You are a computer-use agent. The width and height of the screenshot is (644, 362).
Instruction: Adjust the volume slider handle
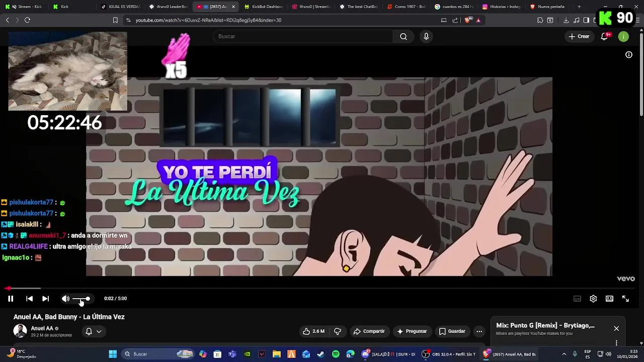tap(88, 299)
